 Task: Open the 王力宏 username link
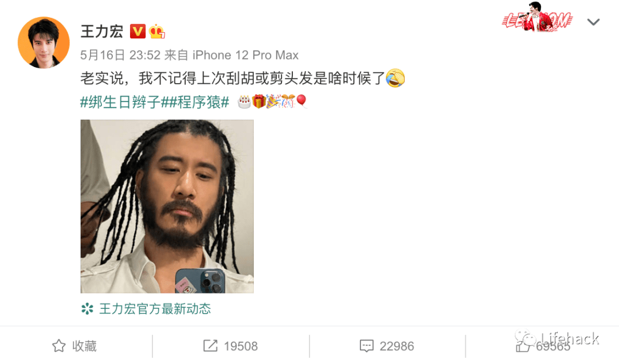(102, 31)
